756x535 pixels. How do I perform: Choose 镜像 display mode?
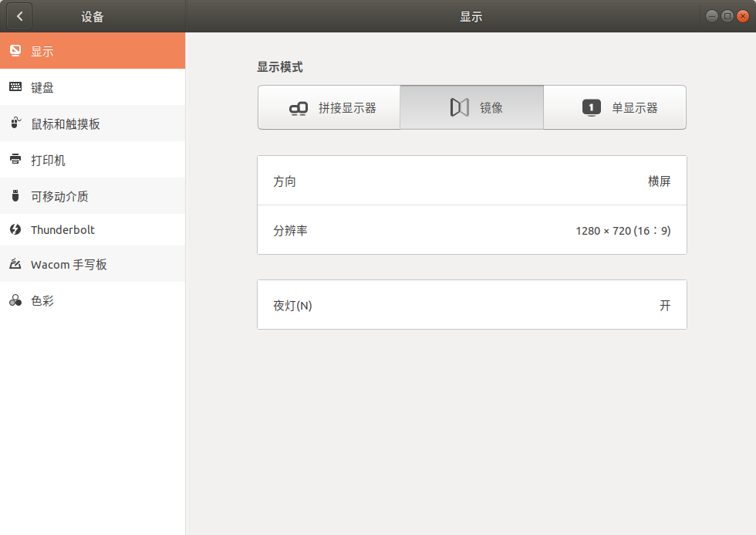tap(471, 107)
